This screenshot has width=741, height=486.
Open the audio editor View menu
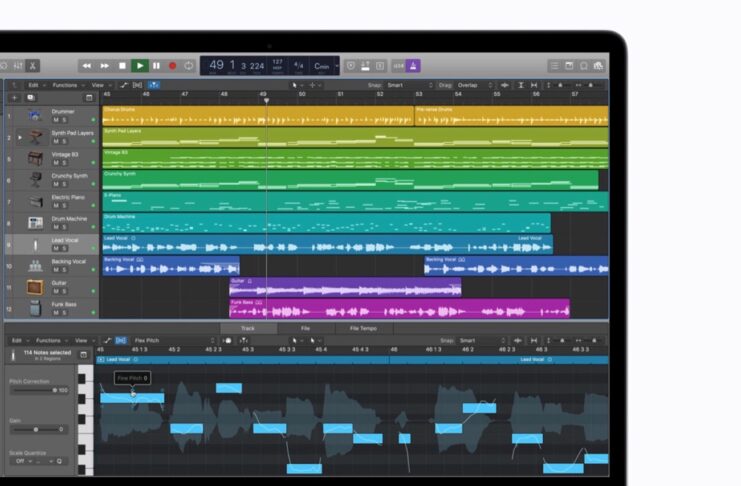(84, 340)
